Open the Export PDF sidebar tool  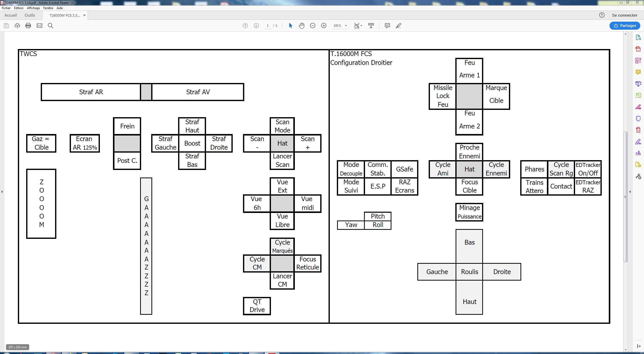638,37
